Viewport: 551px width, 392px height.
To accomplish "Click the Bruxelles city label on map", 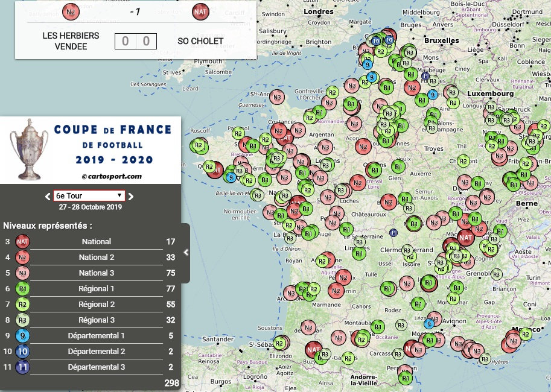I will point(441,40).
